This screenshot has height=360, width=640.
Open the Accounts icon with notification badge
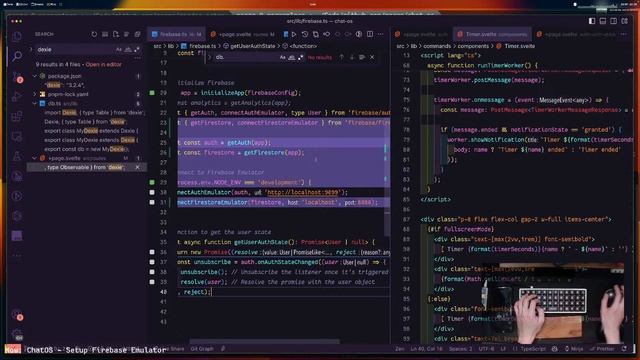pyautogui.click(x=17, y=314)
